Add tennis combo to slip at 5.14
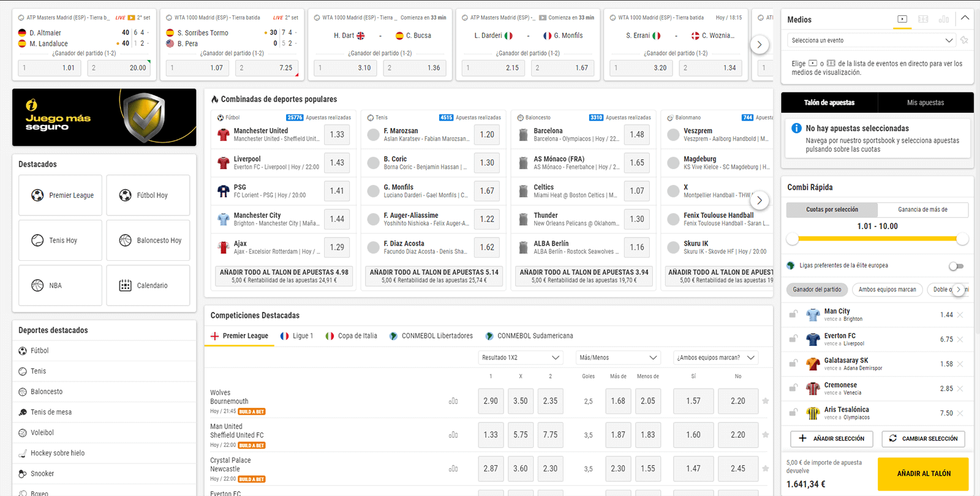Image resolution: width=980 pixels, height=496 pixels. pos(434,276)
